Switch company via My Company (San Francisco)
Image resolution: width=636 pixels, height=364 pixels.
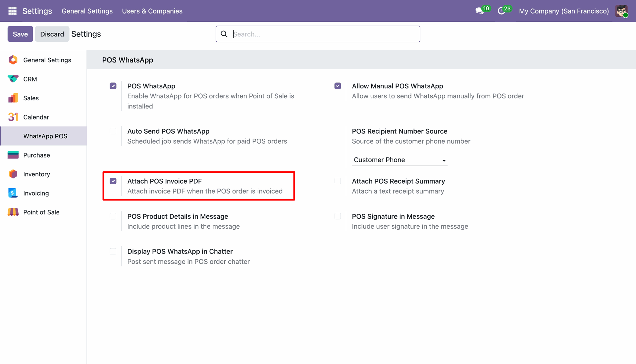(564, 11)
